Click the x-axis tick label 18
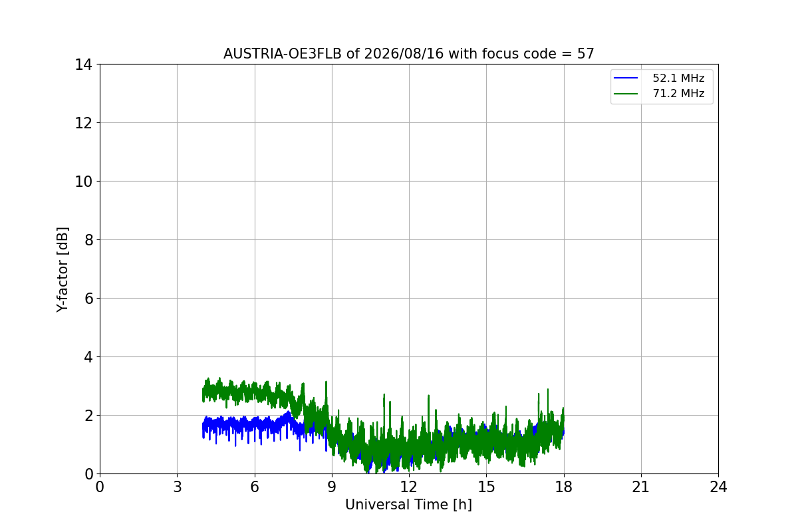The image size is (798, 532). tap(564, 487)
